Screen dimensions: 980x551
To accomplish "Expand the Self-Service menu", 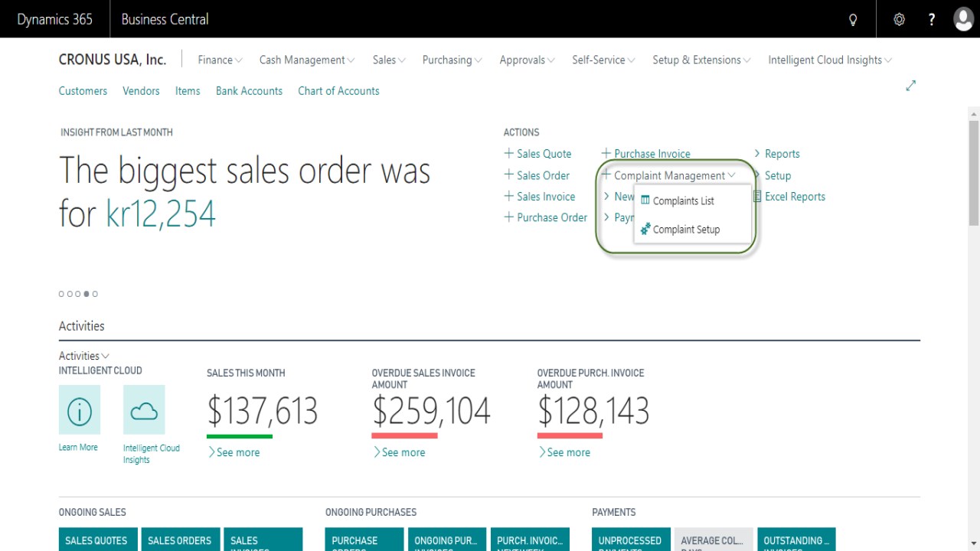I will pyautogui.click(x=603, y=60).
